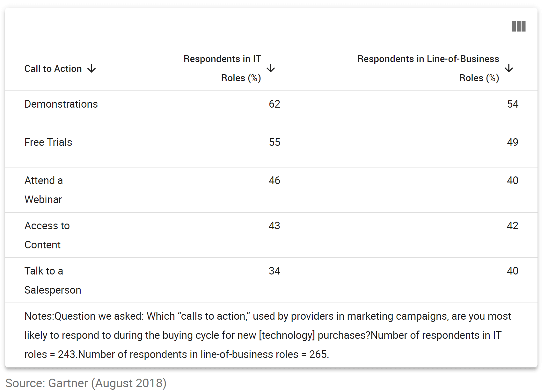Image resolution: width=556 pixels, height=392 pixels.
Task: Sort using the Line-of-Business Roles arrow
Action: pyautogui.click(x=509, y=68)
